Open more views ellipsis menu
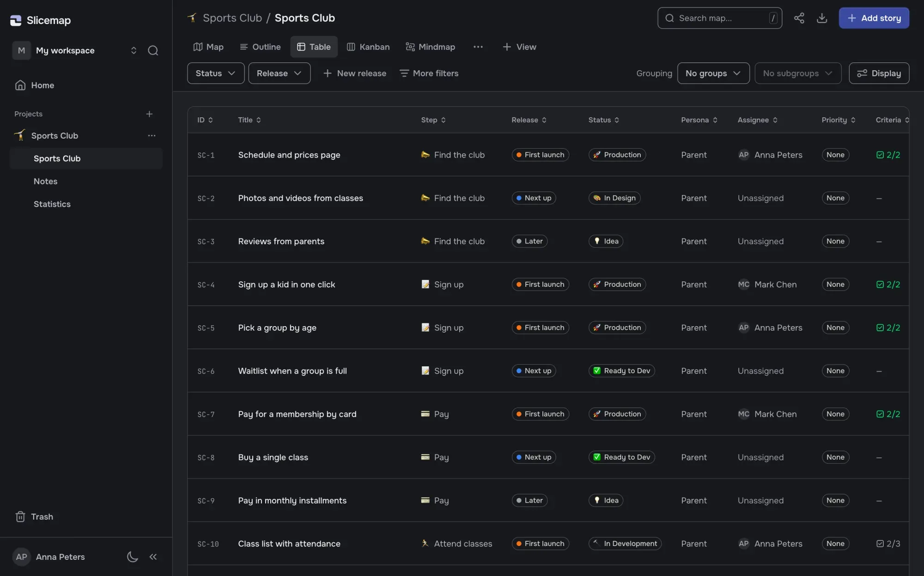Screen dimensions: 924x576 point(478,47)
